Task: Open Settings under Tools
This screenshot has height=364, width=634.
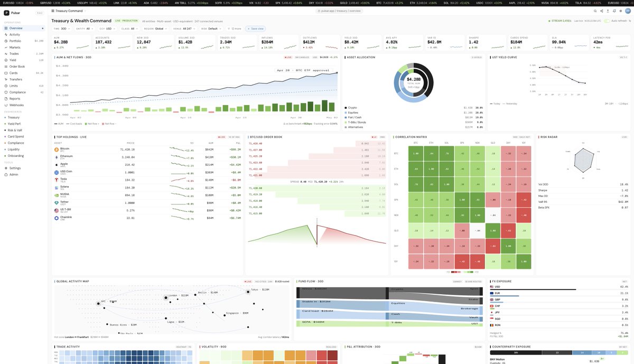Action: click(24, 168)
